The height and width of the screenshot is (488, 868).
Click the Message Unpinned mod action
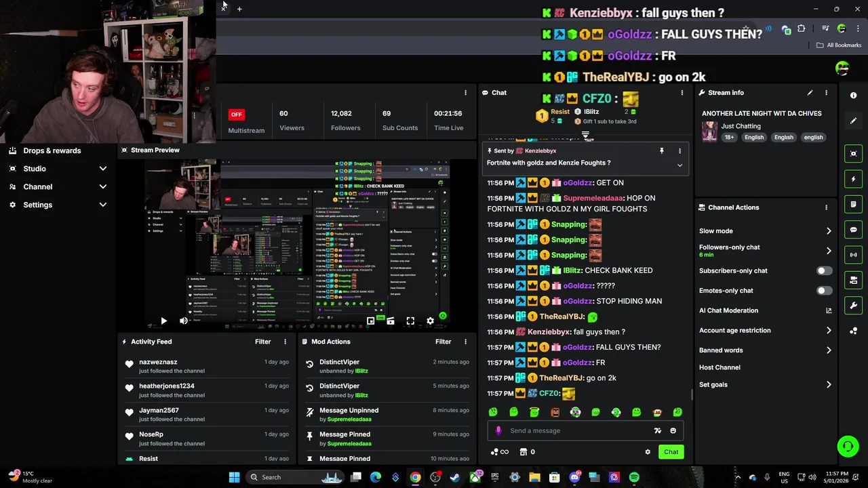pos(387,414)
